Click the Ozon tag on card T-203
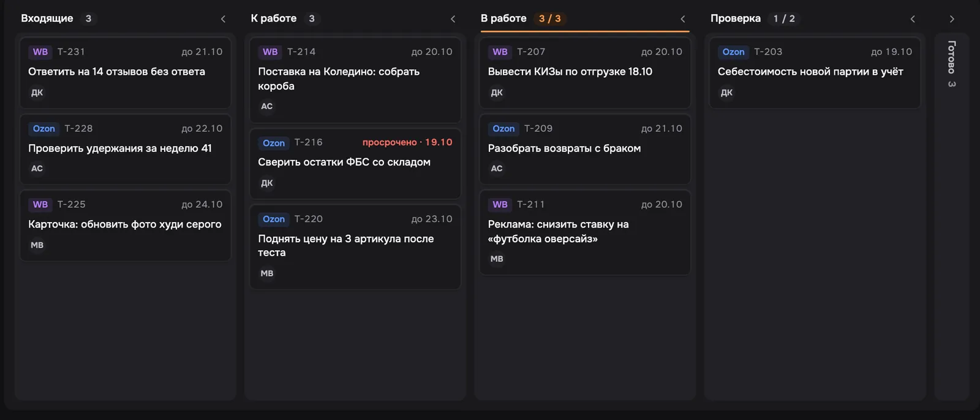This screenshot has width=980, height=420. coord(733,52)
